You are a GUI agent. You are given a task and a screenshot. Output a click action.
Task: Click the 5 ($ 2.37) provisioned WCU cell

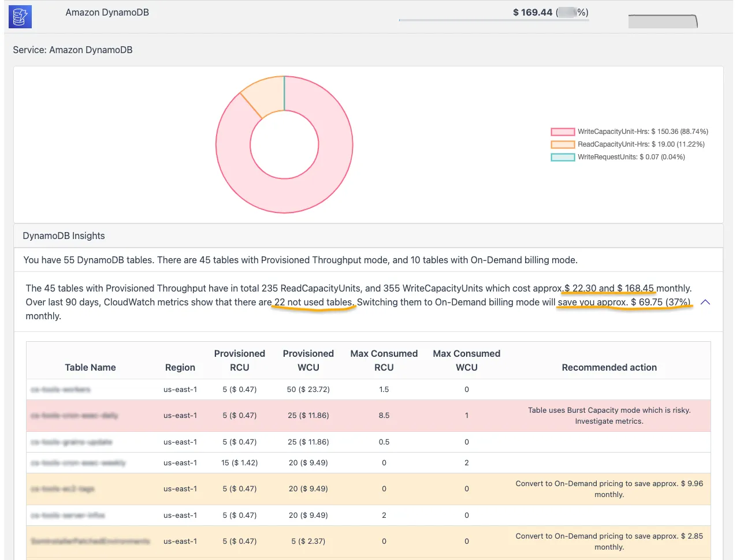pyautogui.click(x=308, y=542)
